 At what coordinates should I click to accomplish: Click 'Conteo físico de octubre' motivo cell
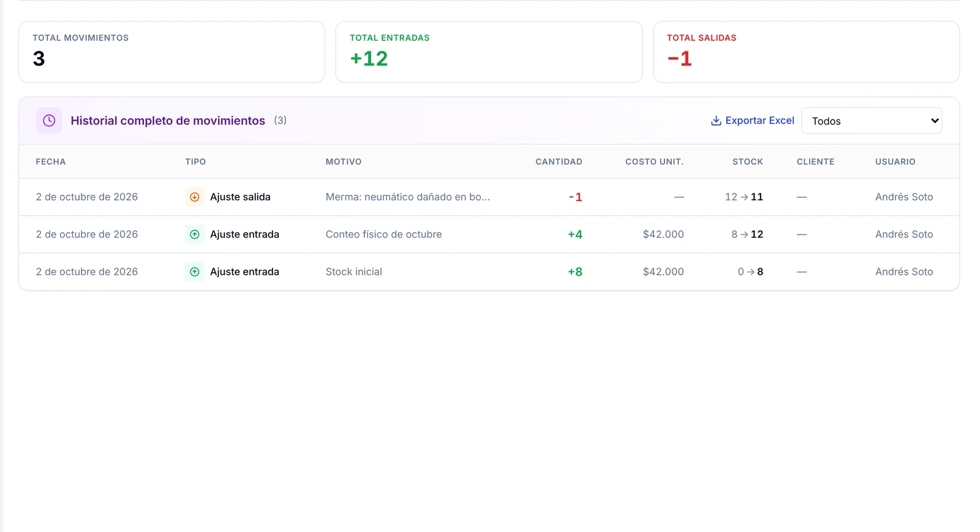383,234
